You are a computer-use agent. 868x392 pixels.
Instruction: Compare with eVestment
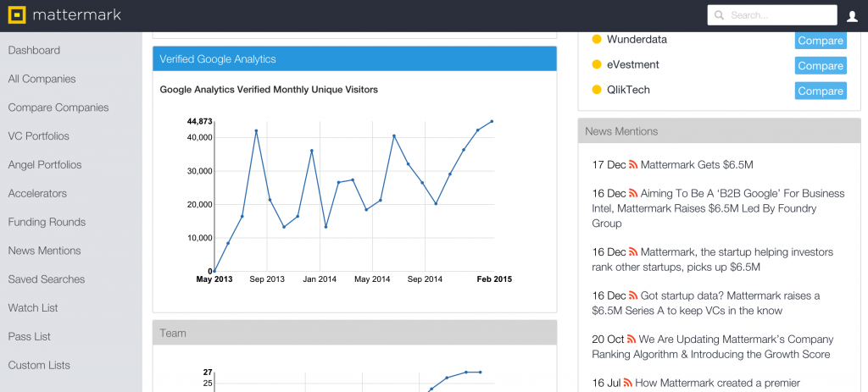[821, 65]
